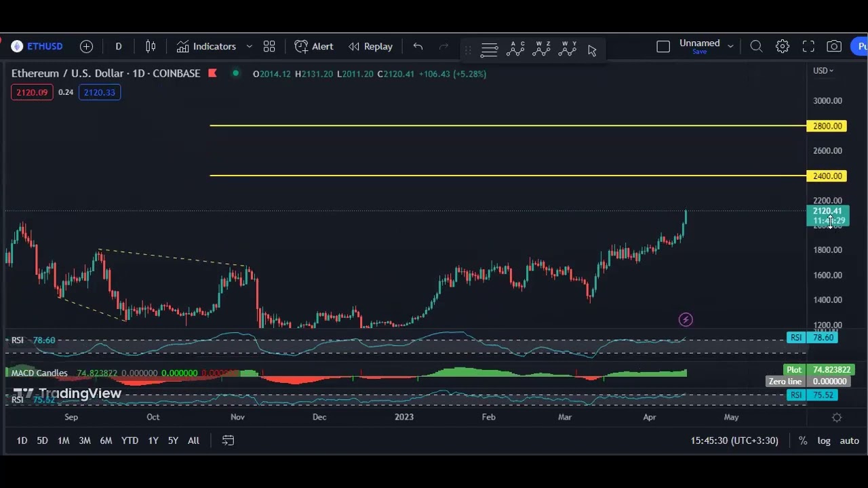Grab the floating drawing toolbar handle
Viewport: 868px width, 488px height.
pyautogui.click(x=468, y=49)
